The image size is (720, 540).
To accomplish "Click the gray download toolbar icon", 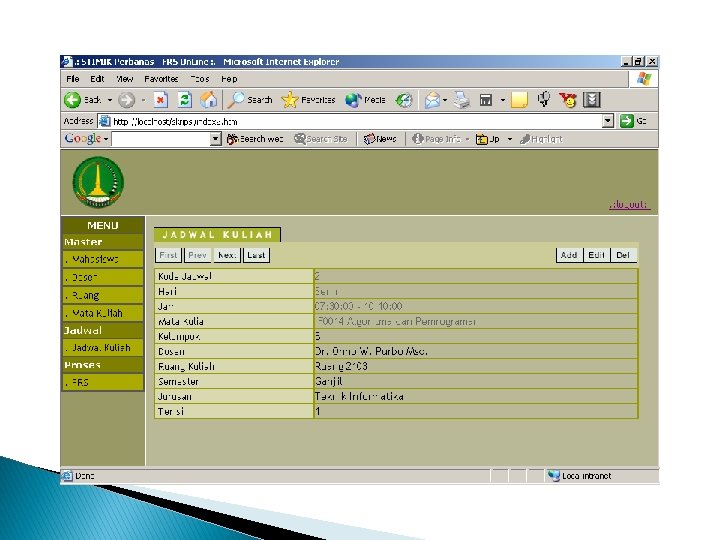I will pyautogui.click(x=592, y=100).
